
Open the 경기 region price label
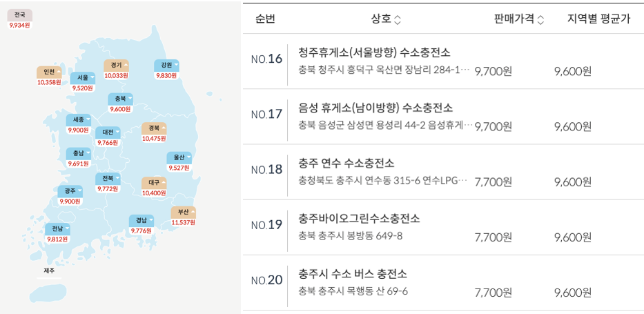(x=116, y=66)
